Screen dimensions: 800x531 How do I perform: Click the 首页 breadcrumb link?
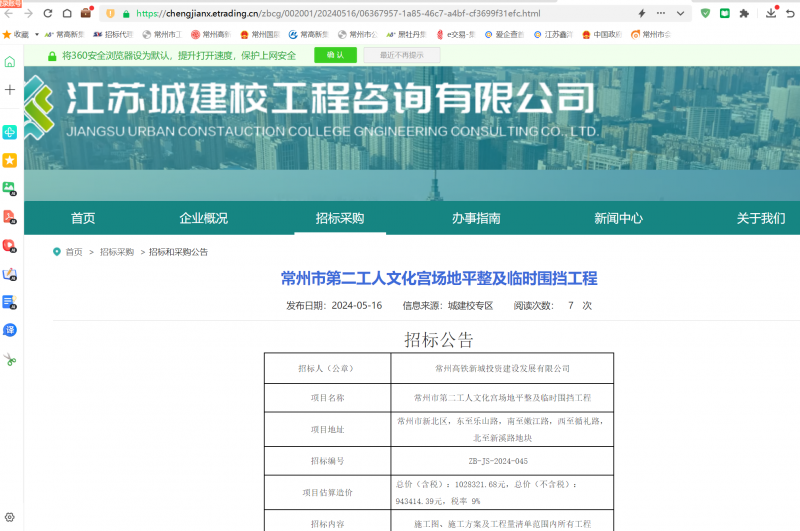point(74,252)
